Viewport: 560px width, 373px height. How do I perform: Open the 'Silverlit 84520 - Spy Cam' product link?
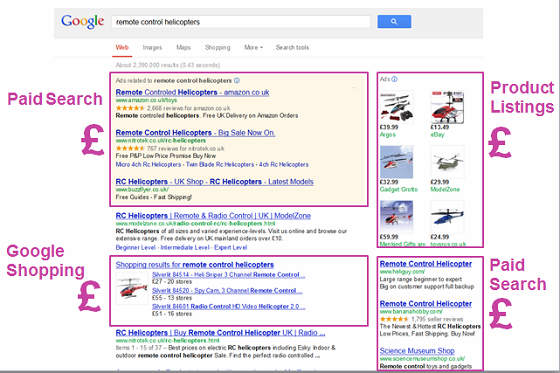(227, 290)
